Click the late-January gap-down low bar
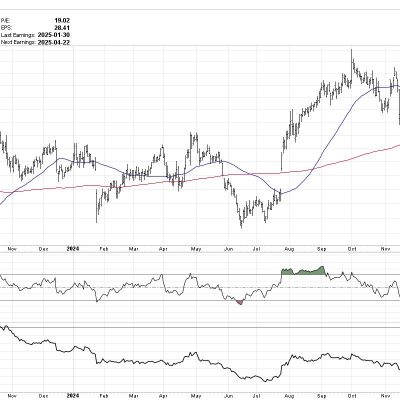This screenshot has width=400, height=400. (x=97, y=206)
